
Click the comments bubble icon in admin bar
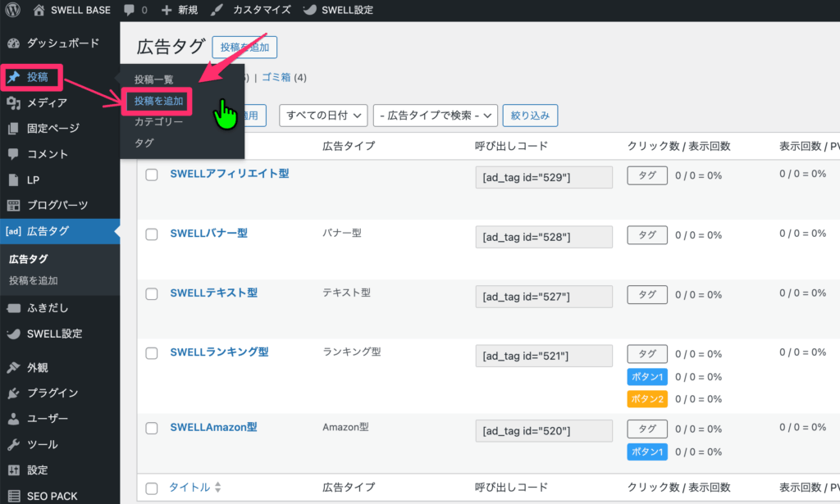tap(129, 11)
